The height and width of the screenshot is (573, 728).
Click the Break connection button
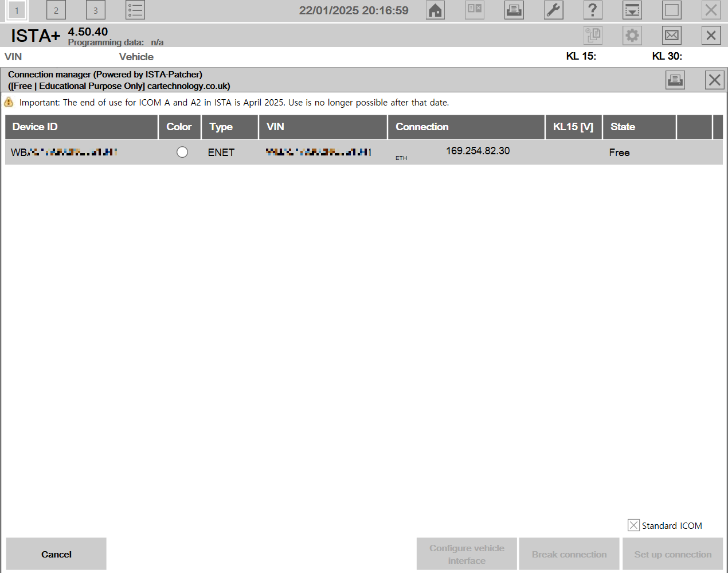[x=569, y=554]
